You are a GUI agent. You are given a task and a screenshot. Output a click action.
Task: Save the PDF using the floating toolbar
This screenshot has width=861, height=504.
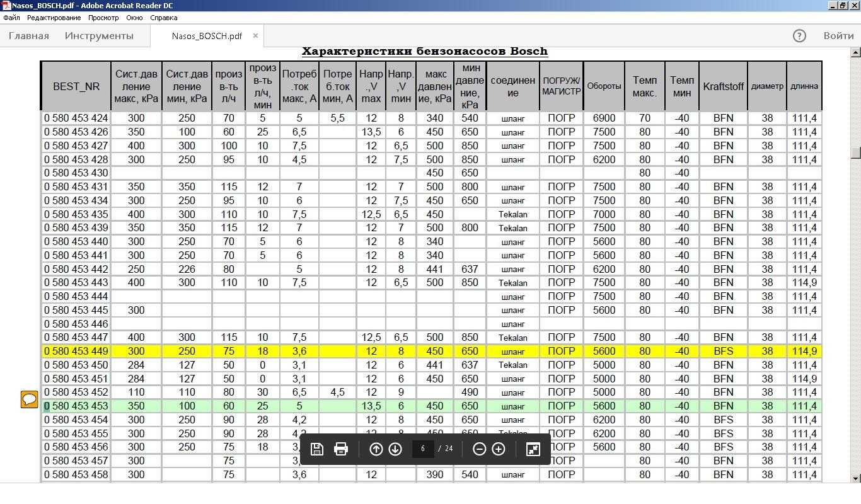pyautogui.click(x=317, y=449)
